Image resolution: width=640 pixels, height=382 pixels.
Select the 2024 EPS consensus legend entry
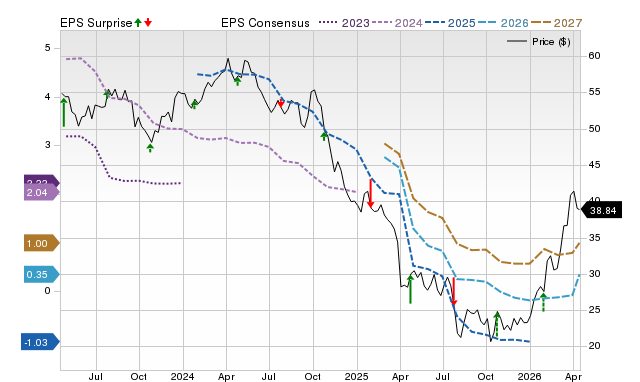pyautogui.click(x=397, y=23)
